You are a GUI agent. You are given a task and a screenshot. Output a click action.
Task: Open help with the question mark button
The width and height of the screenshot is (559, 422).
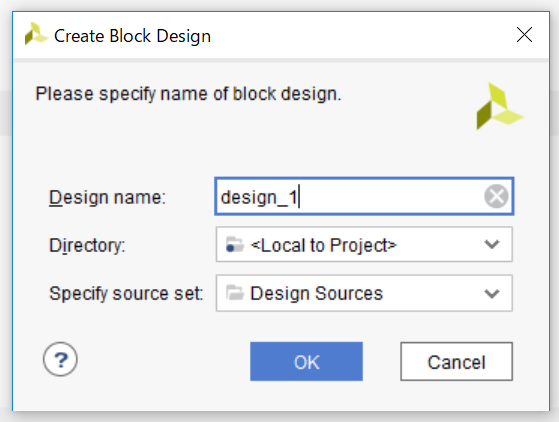point(60,359)
